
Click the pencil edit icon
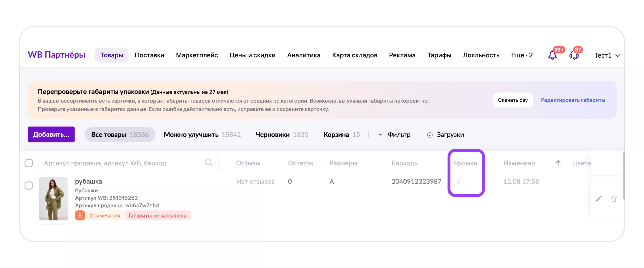pyautogui.click(x=598, y=199)
